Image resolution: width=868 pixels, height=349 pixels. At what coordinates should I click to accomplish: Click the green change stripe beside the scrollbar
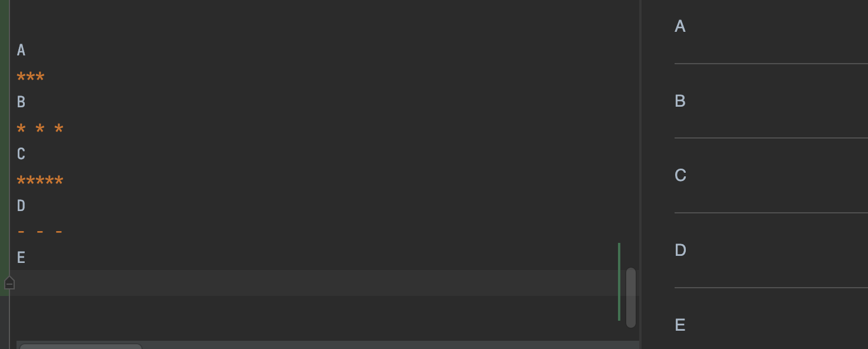(x=619, y=282)
